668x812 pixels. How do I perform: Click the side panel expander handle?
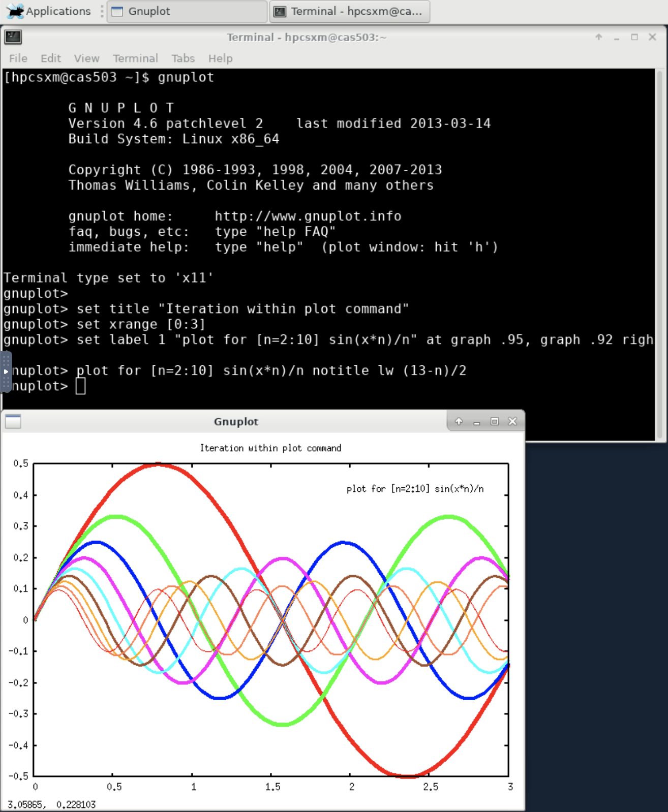coord(6,371)
